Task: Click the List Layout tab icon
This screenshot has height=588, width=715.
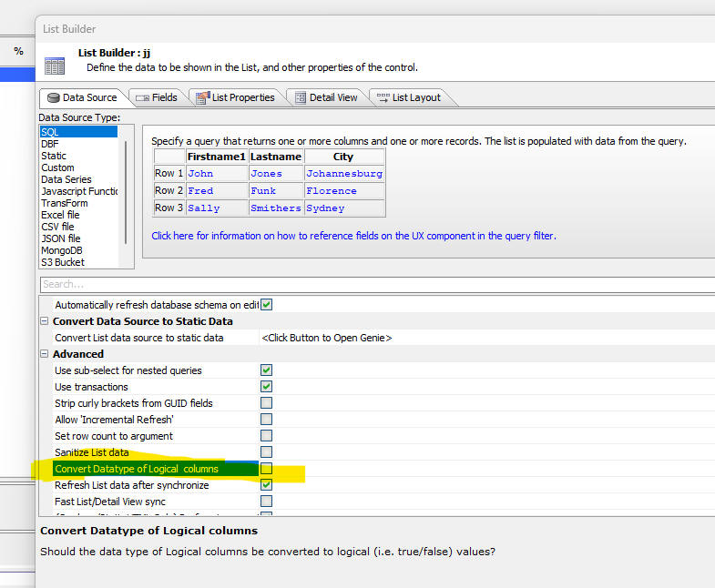Action: click(x=383, y=97)
